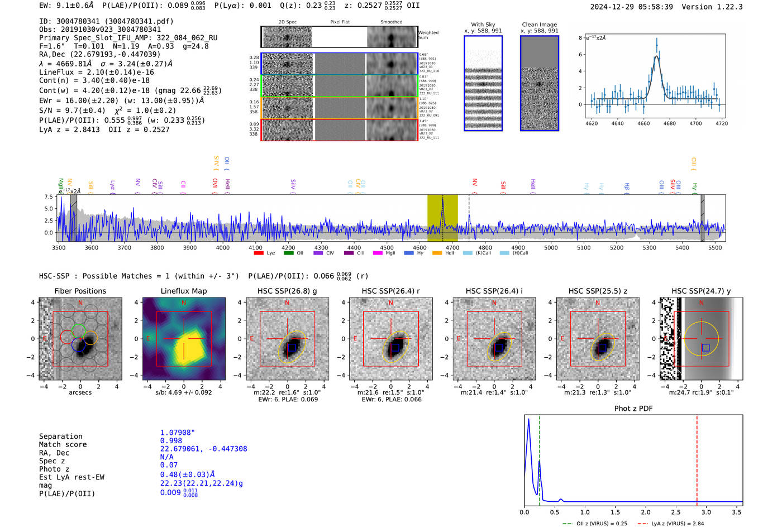The width and height of the screenshot is (782, 532).
Task: Click the LyA z (VIRUS) = 2.84 legend entry
Action: click(x=670, y=524)
